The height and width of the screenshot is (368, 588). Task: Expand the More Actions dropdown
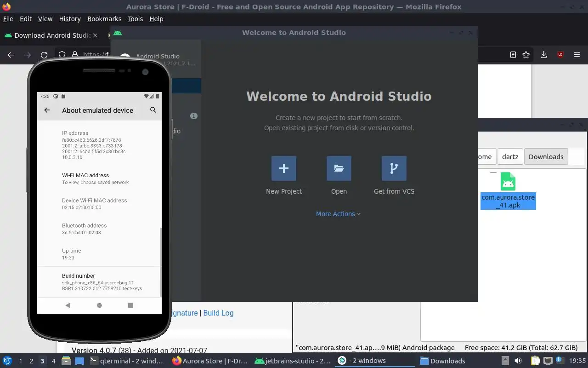tap(339, 214)
